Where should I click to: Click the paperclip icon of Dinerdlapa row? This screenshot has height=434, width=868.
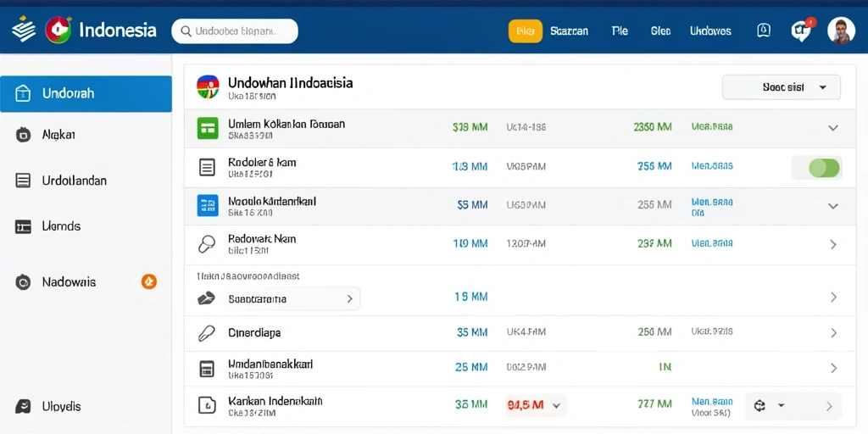coord(206,333)
